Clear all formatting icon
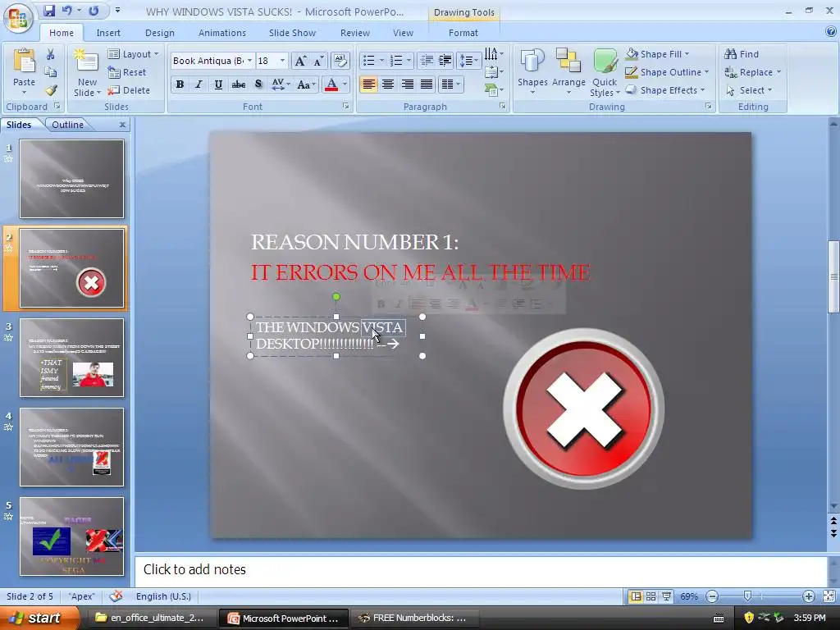The width and height of the screenshot is (840, 630). click(x=340, y=61)
